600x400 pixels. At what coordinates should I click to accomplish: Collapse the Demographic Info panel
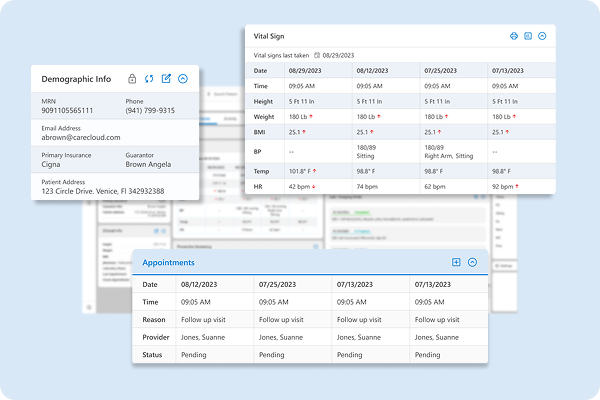[183, 79]
